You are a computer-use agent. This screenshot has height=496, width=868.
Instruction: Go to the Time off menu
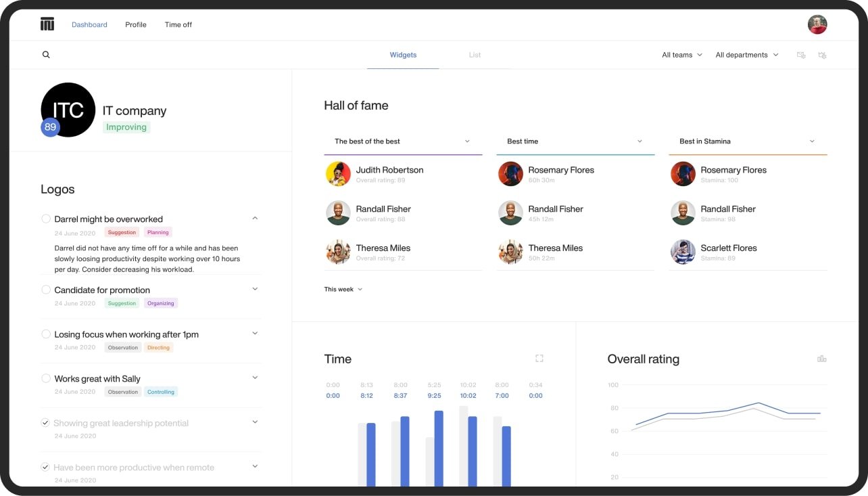pos(178,25)
